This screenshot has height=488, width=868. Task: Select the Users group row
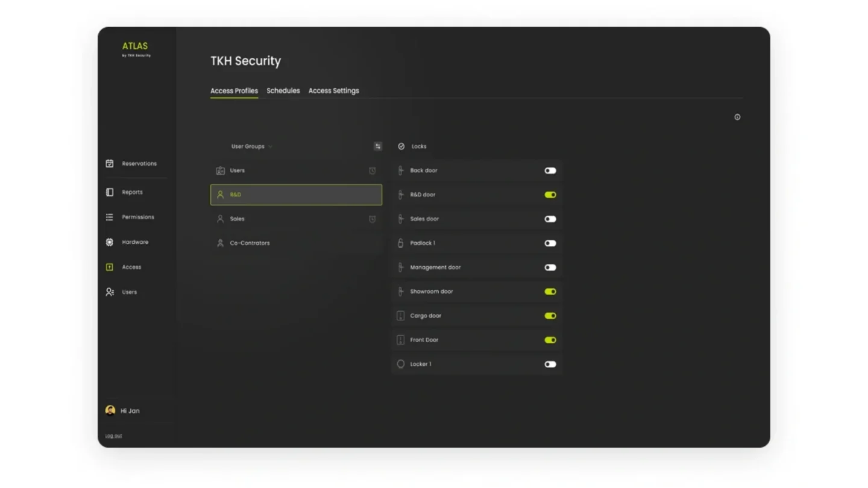(x=296, y=170)
